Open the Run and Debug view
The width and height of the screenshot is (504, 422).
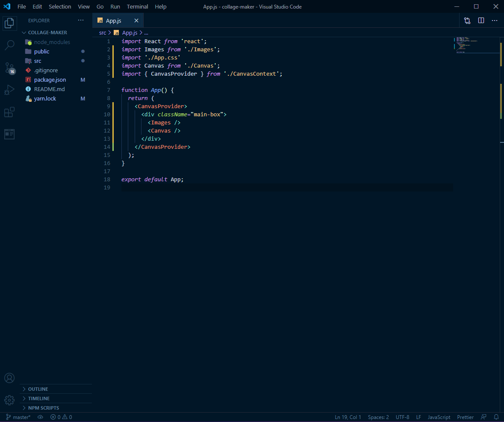coord(9,90)
